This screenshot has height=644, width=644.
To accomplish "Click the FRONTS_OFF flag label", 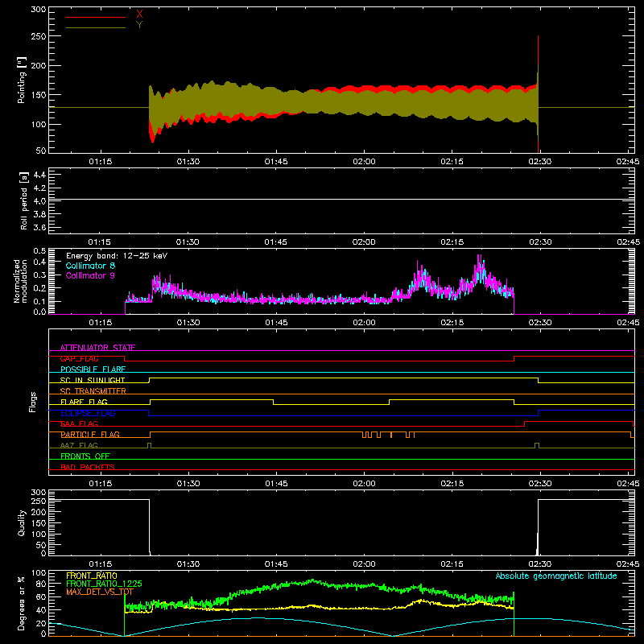I will pyautogui.click(x=85, y=456).
